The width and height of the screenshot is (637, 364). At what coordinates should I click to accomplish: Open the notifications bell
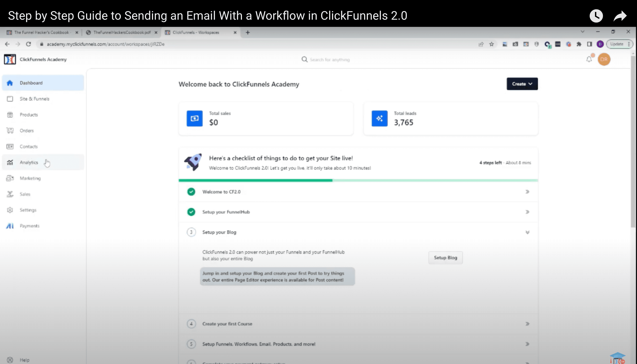tap(589, 59)
